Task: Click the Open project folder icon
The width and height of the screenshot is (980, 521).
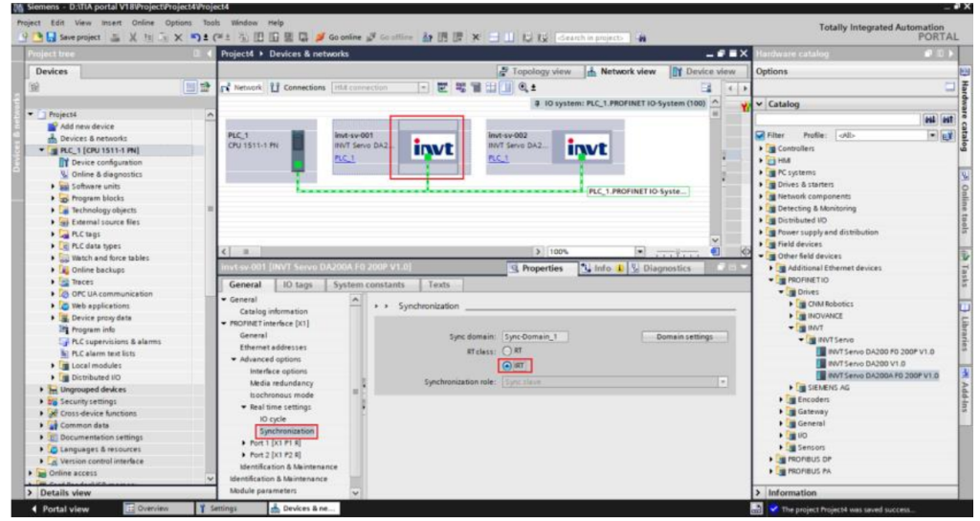Action: pos(37,37)
